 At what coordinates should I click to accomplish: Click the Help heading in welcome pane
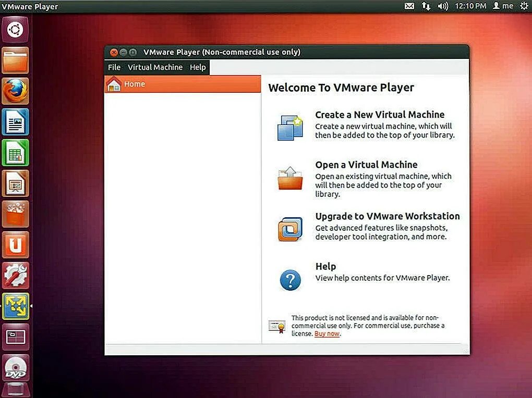click(x=325, y=267)
